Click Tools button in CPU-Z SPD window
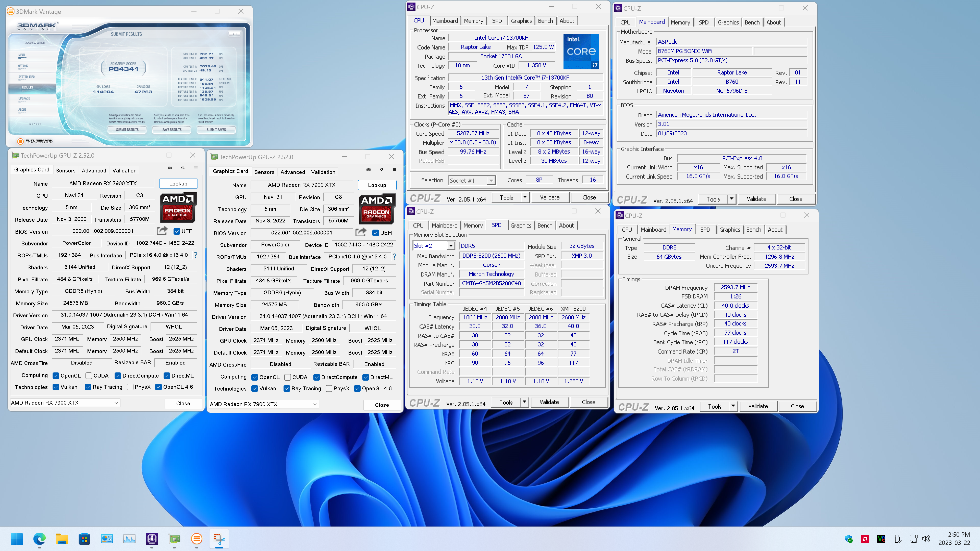The image size is (980, 551). 506,402
